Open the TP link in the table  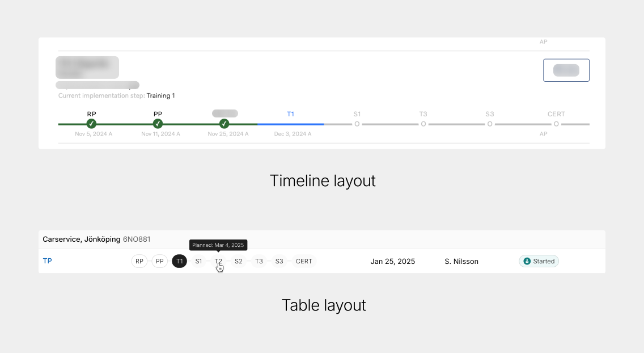(48, 261)
